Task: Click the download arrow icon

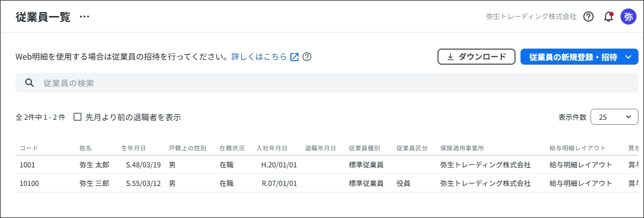Action: (x=450, y=57)
